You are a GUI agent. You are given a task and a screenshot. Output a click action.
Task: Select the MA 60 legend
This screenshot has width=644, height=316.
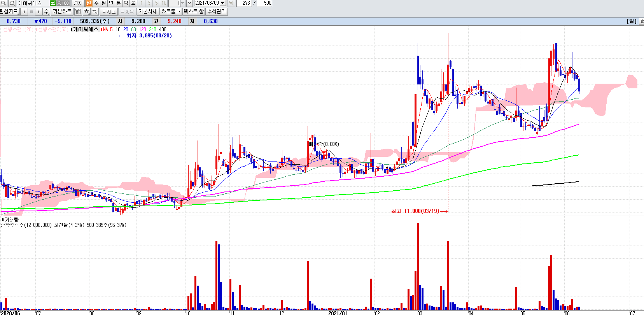[133, 29]
